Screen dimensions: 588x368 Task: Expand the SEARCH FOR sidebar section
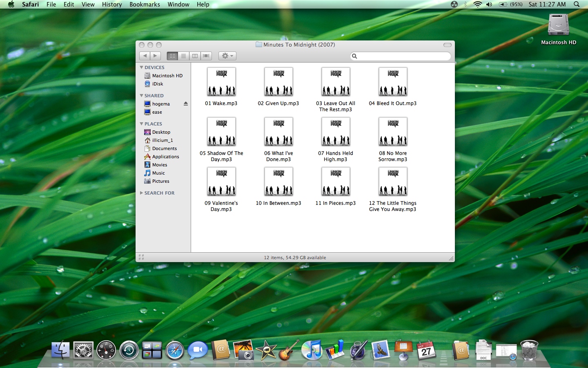[x=142, y=193]
